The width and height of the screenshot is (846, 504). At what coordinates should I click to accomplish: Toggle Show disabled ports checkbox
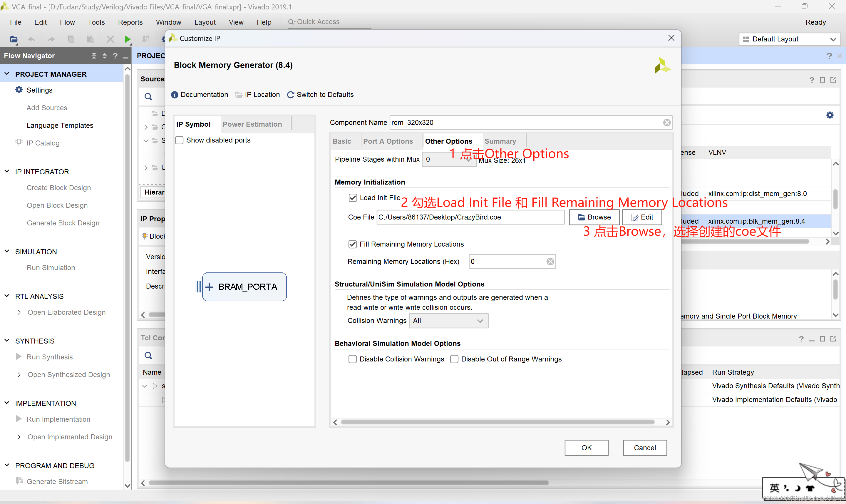click(x=179, y=140)
